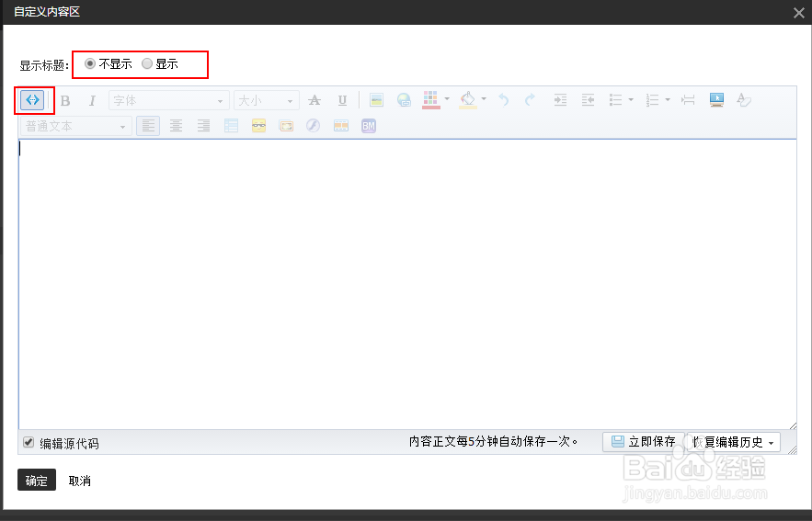Click the BM purple toolbar icon
The width and height of the screenshot is (812, 521).
pos(369,126)
